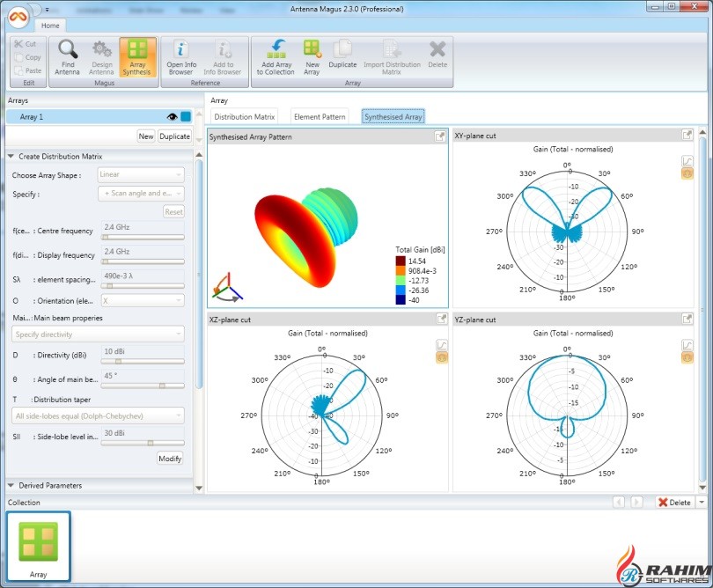This screenshot has width=713, height=588.
Task: Pop out the Synthesised Array Pattern view
Action: [x=440, y=136]
